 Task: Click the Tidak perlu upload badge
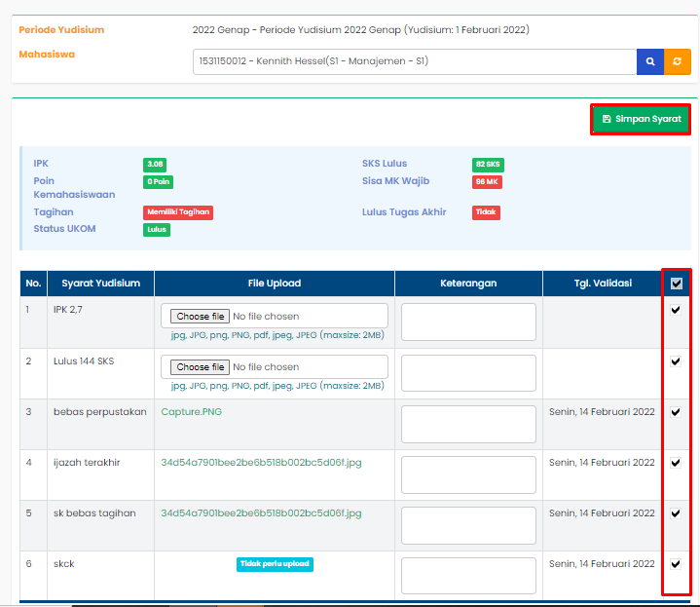tap(275, 564)
